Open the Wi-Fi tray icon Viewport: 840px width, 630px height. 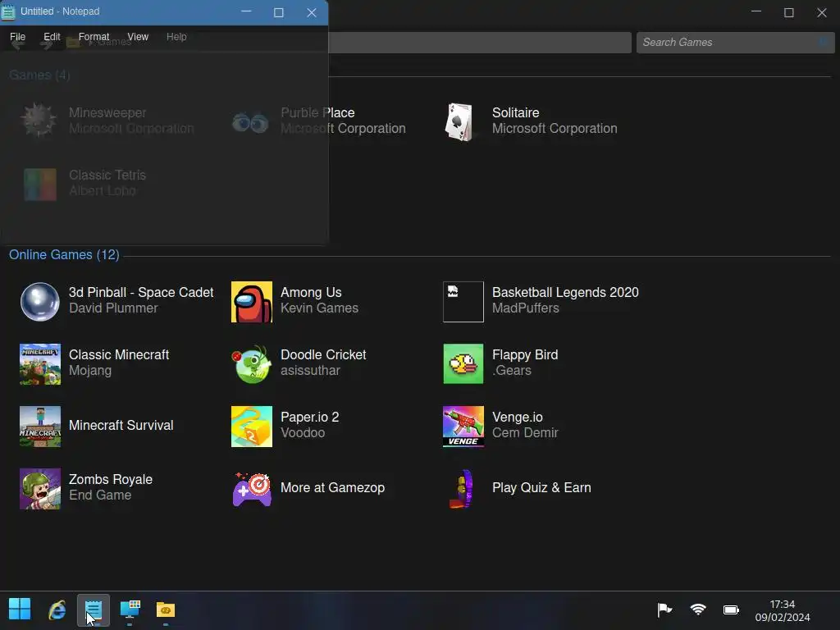coord(698,609)
